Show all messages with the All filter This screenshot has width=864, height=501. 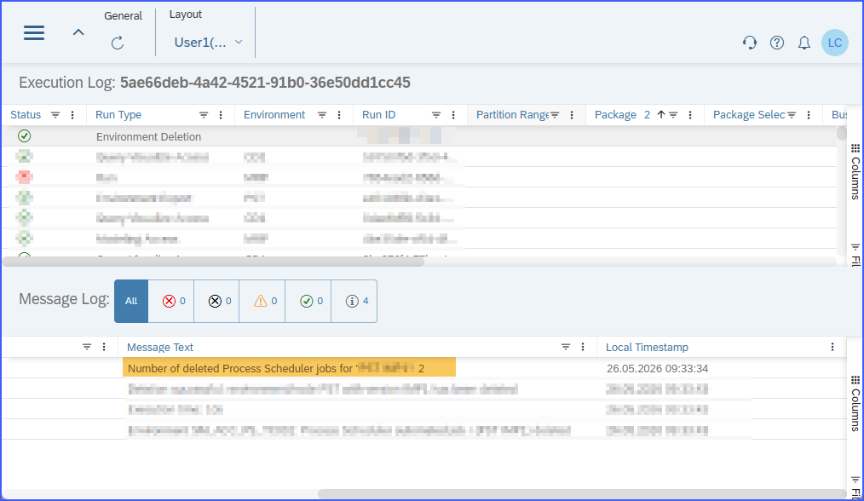pos(131,301)
